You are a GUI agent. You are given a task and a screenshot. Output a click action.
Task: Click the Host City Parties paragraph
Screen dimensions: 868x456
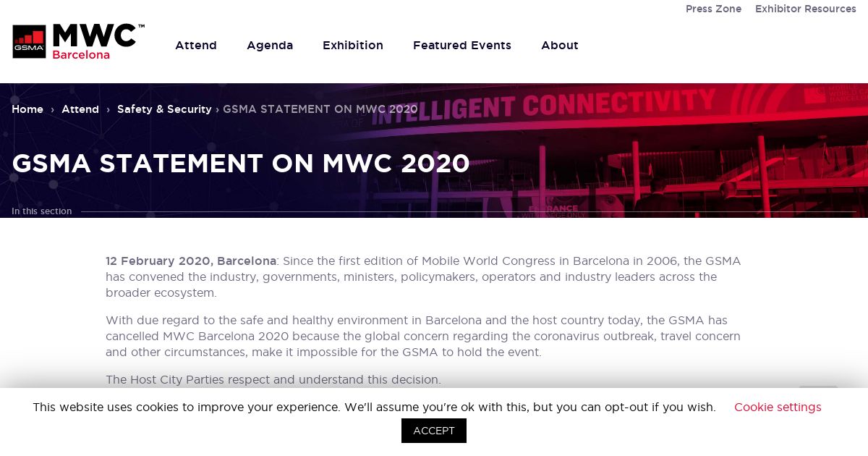[x=273, y=380]
